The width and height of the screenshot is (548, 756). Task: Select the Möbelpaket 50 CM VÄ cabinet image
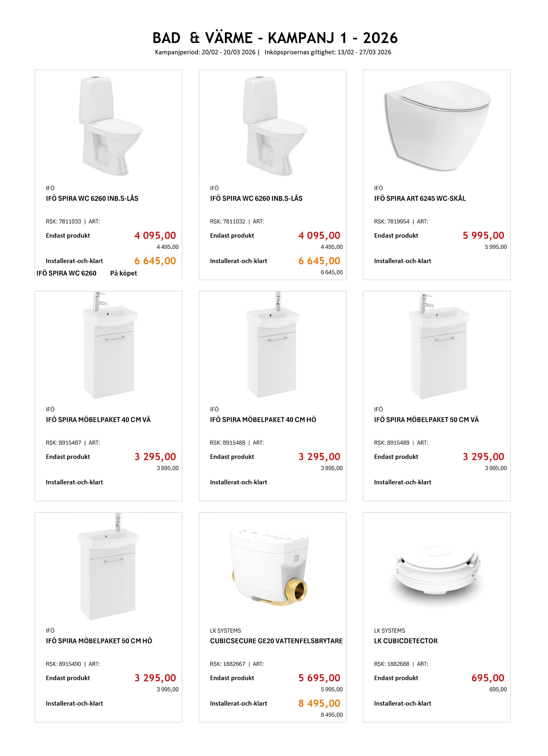click(x=438, y=346)
